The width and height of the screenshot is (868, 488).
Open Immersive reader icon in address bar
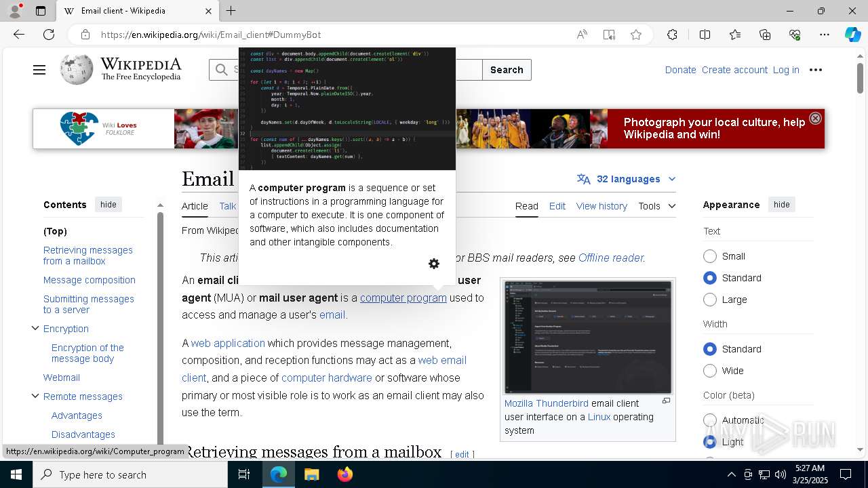[609, 35]
